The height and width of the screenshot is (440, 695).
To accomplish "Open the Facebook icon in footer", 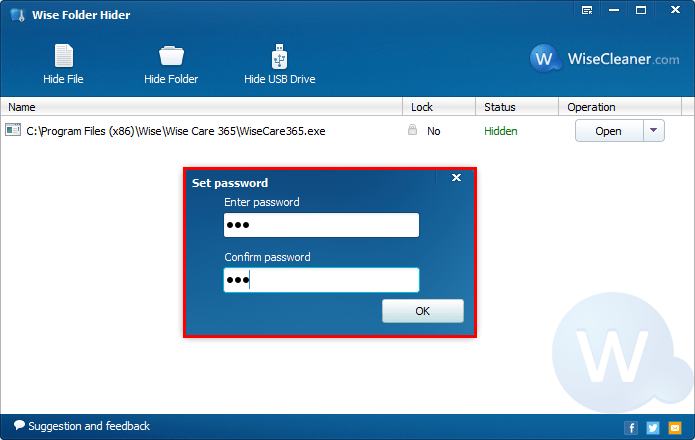I will (631, 428).
